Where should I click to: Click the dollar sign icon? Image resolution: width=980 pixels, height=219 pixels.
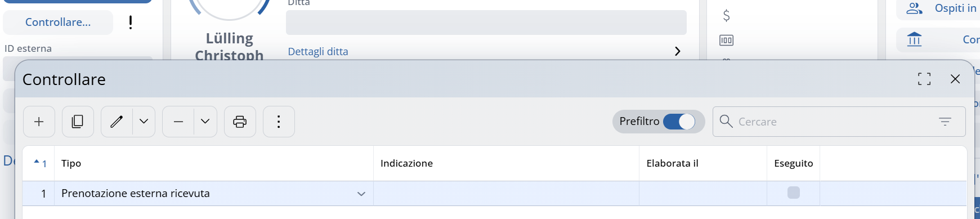pyautogui.click(x=726, y=15)
